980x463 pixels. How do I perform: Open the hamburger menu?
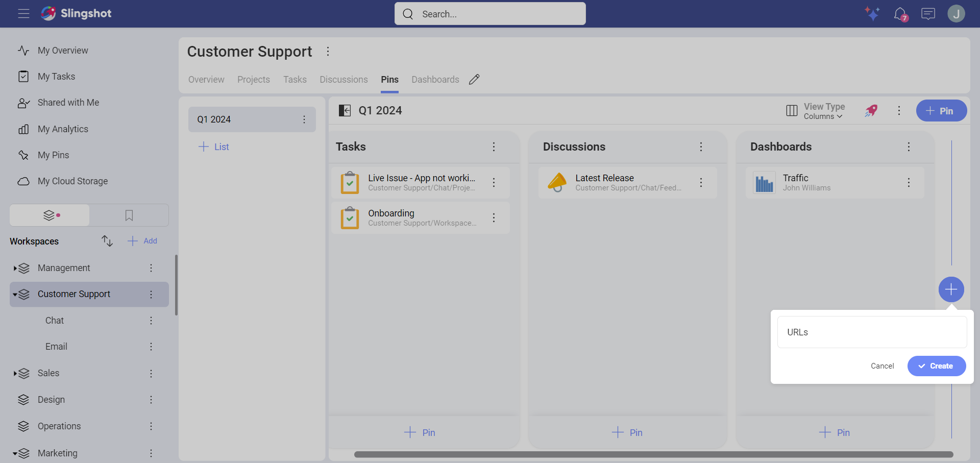tap(23, 14)
